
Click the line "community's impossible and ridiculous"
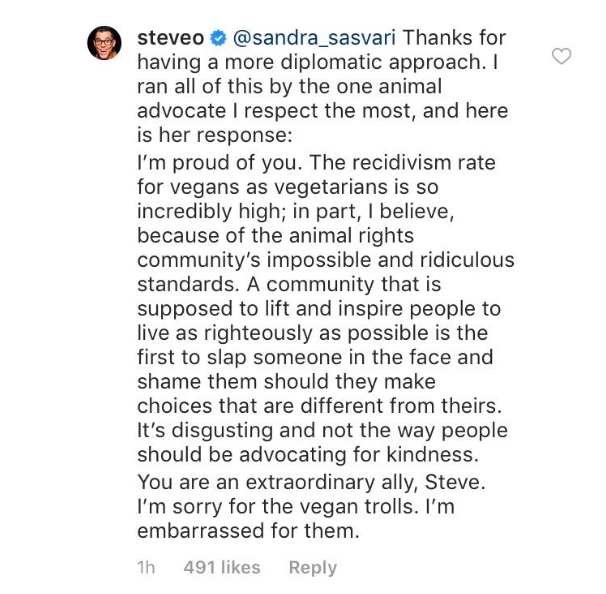(324, 260)
